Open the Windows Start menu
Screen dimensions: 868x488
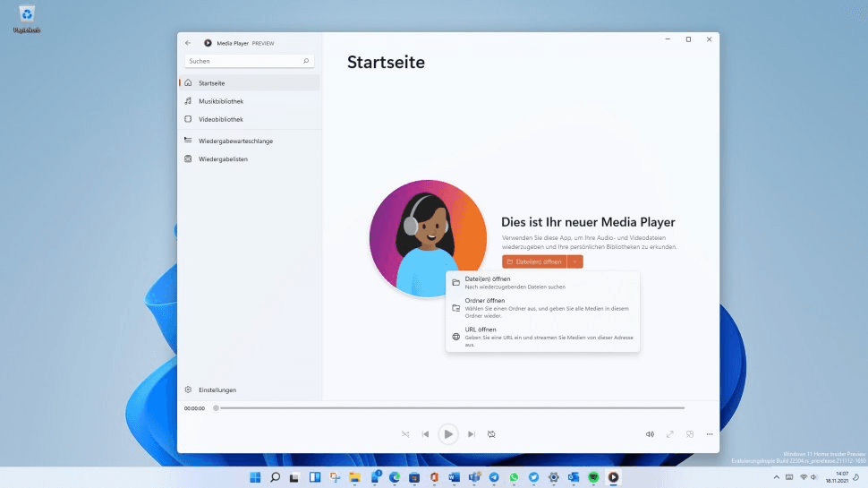pyautogui.click(x=255, y=477)
